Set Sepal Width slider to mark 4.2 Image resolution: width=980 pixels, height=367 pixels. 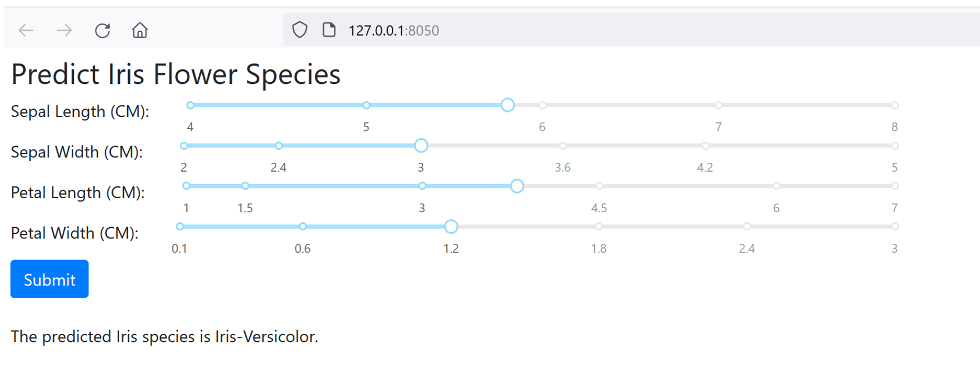click(x=705, y=146)
